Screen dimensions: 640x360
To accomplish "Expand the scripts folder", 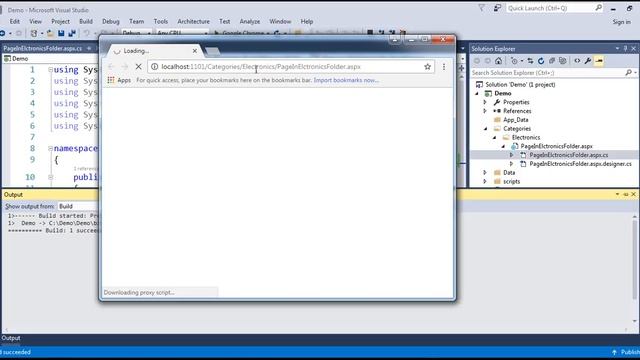I will point(485,181).
